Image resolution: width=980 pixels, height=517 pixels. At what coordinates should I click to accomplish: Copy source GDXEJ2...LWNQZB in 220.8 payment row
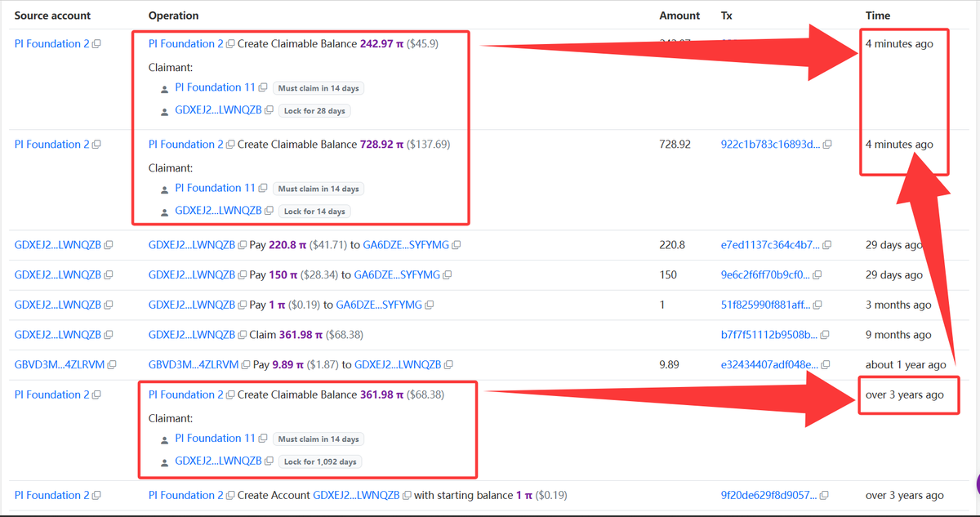pos(109,245)
